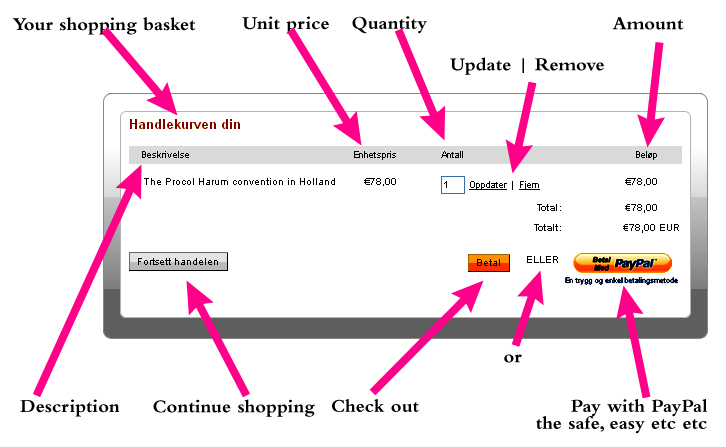Click the orange Betal checkout button
The height and width of the screenshot is (447, 726).
pos(488,262)
